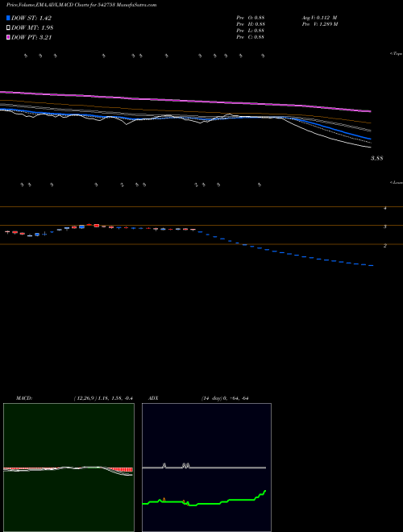Viewport: 403px width, 532px height.
Task: Click the 'Pre V: 1.289 M' volume value
Action: [320, 24]
